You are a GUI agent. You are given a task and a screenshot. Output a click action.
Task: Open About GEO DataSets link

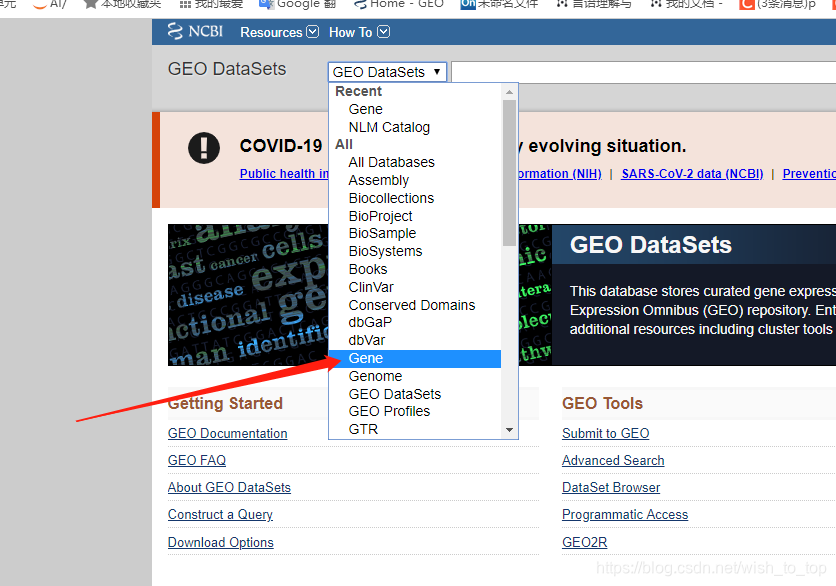pos(229,487)
